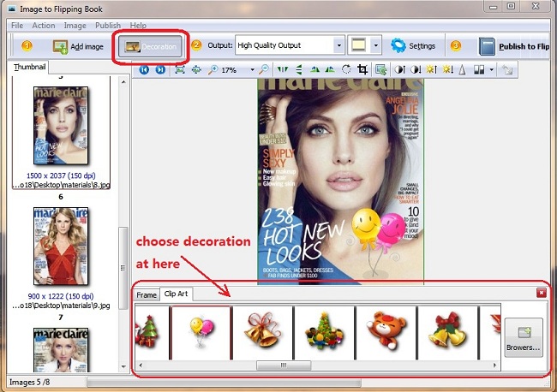Go to the last image with the blue forward icon
The height and width of the screenshot is (392, 557).
(160, 69)
